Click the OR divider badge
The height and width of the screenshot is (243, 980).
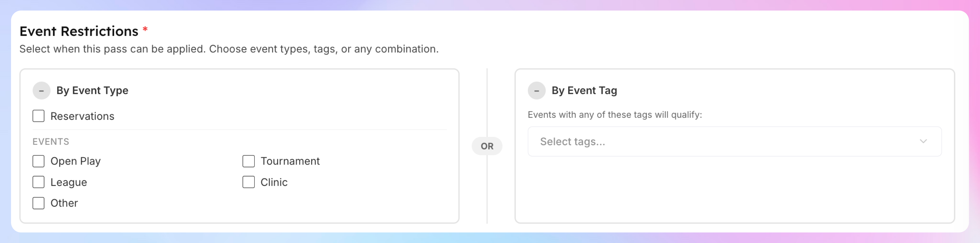tap(487, 146)
